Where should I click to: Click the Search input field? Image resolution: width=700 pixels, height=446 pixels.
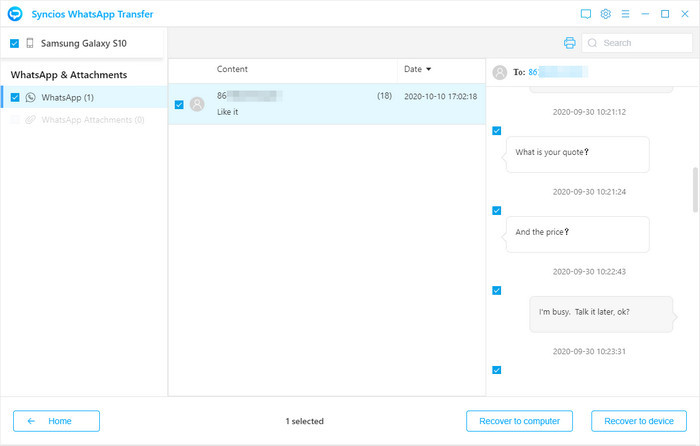coord(637,43)
